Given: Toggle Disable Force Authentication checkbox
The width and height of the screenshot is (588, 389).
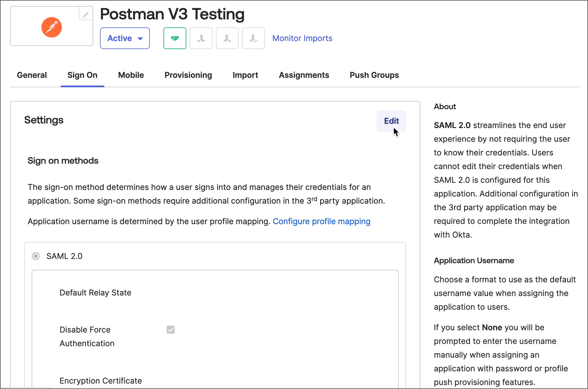Looking at the screenshot, I should click(x=171, y=330).
